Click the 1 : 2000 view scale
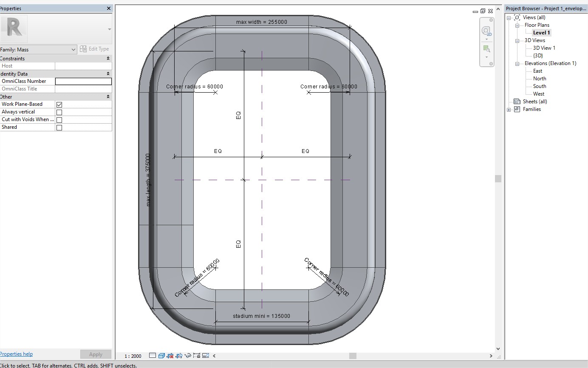The width and height of the screenshot is (588, 368). [133, 356]
